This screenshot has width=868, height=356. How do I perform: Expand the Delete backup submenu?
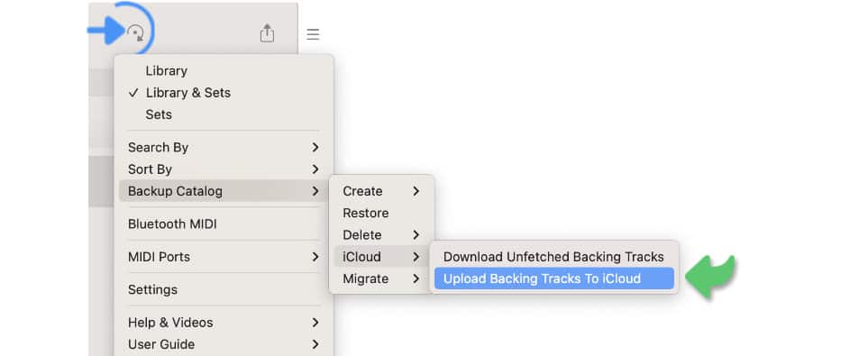381,234
